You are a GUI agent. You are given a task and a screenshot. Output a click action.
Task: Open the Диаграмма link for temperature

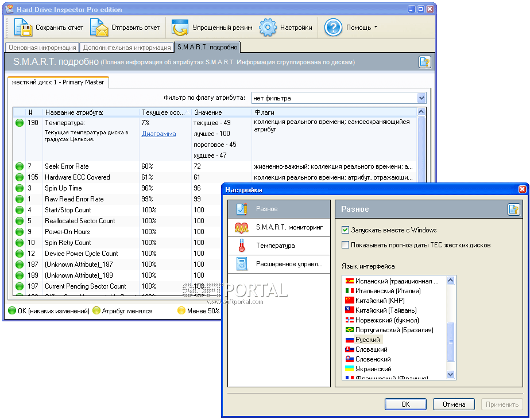pyautogui.click(x=158, y=134)
